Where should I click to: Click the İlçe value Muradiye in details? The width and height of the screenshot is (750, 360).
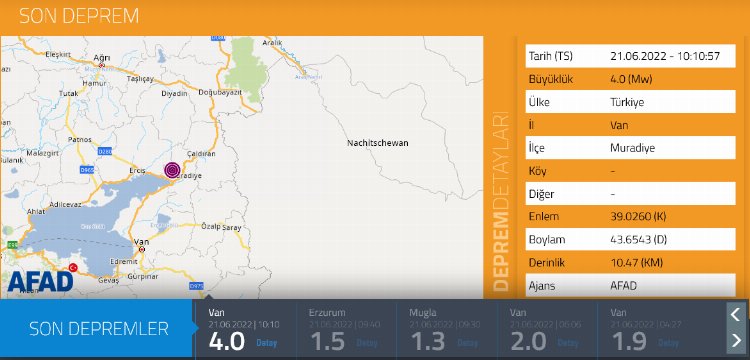tap(632, 148)
